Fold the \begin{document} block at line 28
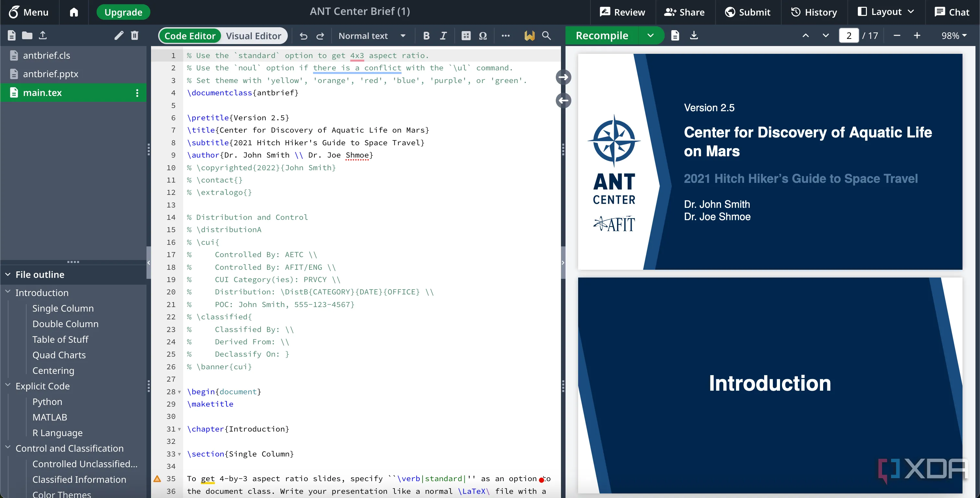The width and height of the screenshot is (980, 498). point(180,392)
